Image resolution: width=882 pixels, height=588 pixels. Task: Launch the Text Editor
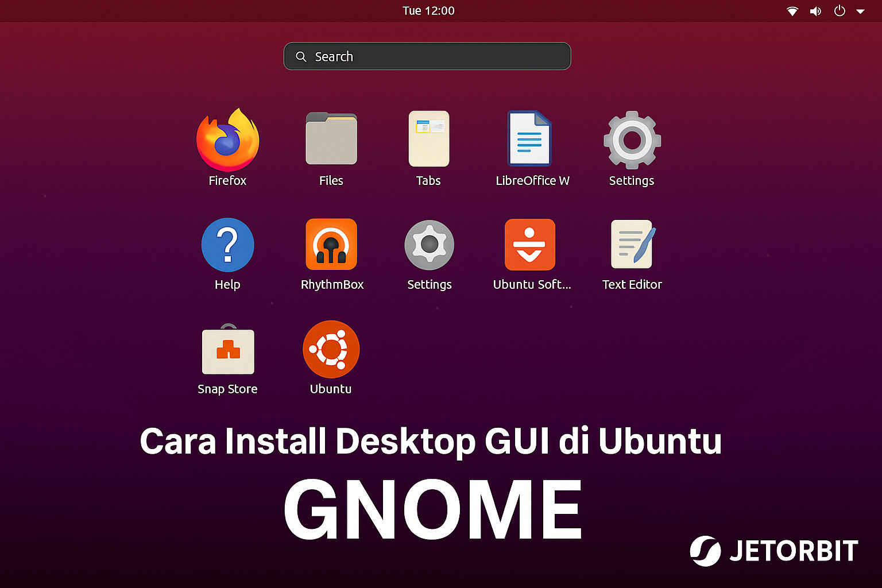click(x=632, y=244)
